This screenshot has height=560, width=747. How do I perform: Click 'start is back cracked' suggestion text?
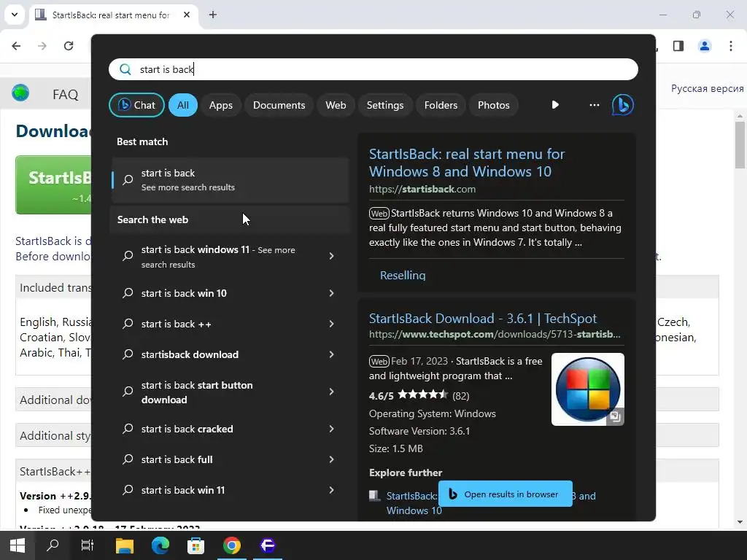(x=187, y=429)
